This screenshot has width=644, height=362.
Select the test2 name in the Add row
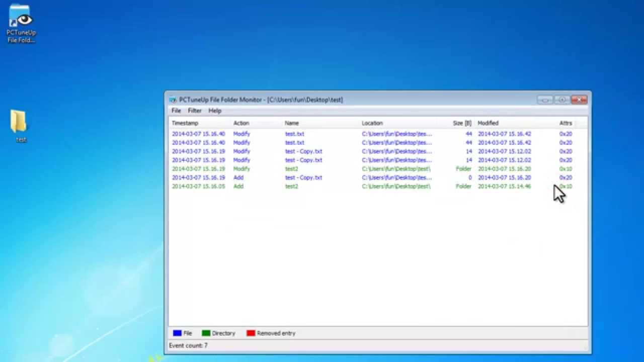(x=292, y=187)
